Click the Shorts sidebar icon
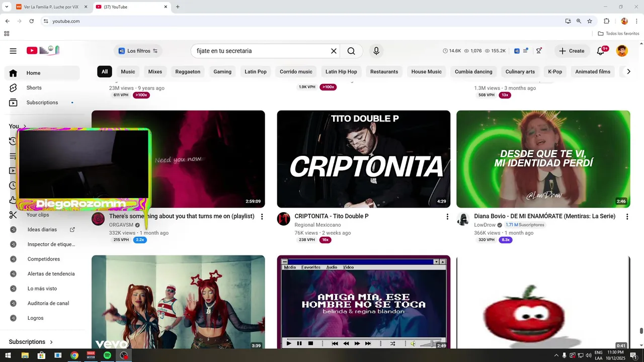644x362 pixels. click(13, 87)
